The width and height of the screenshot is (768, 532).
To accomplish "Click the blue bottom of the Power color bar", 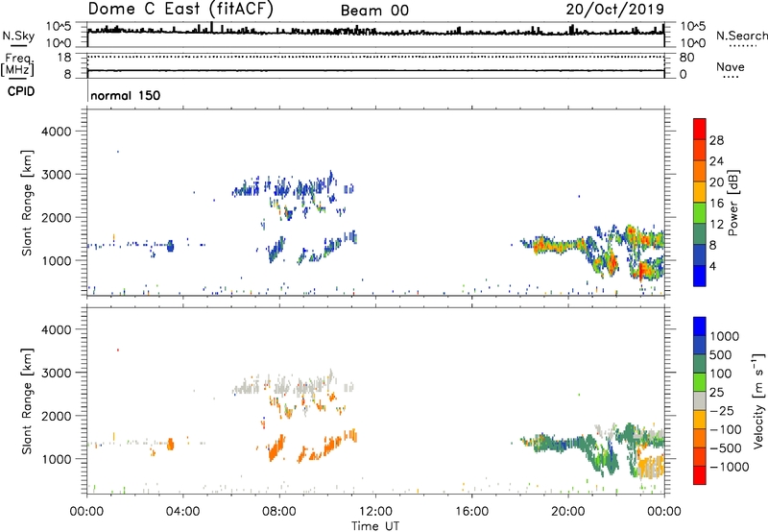I will (700, 276).
